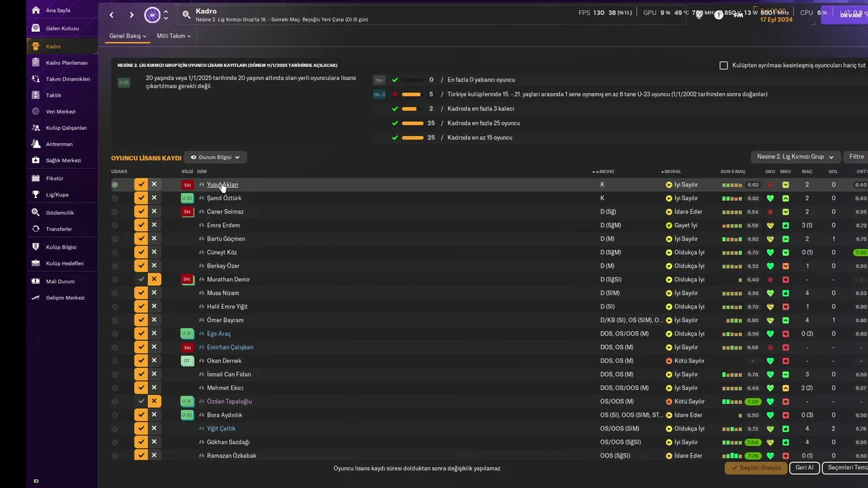Open Emirhan Çalışkan's player link

click(x=230, y=347)
